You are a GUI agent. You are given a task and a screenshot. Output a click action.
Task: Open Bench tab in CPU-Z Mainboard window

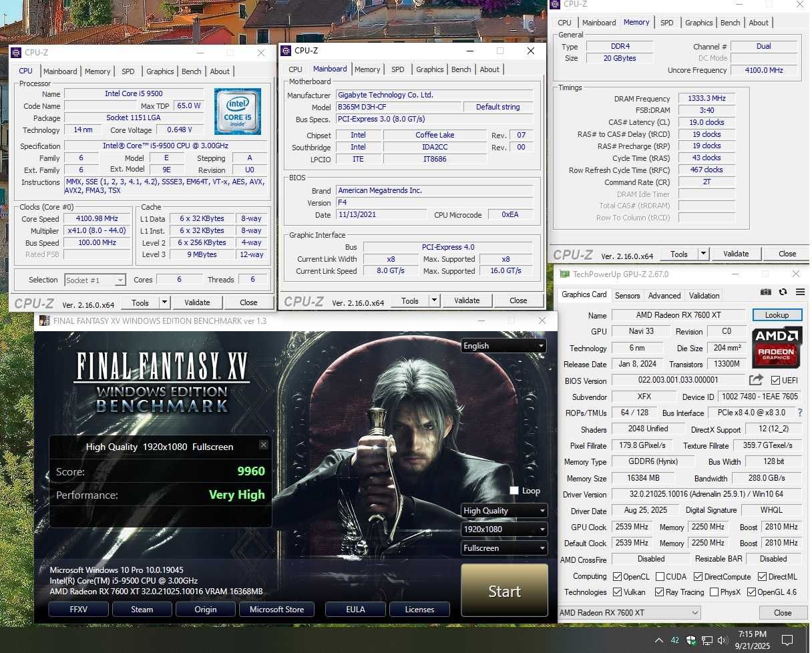tap(461, 69)
